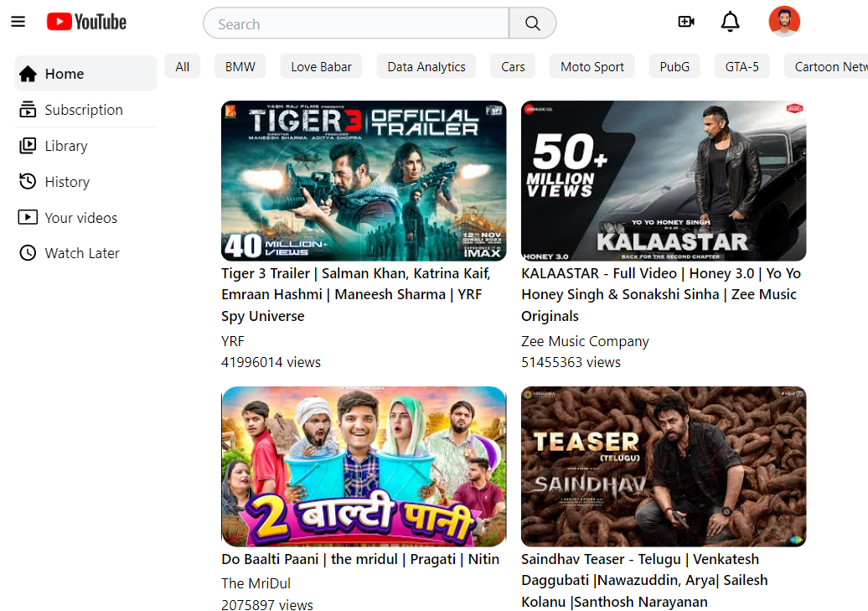
Task: Click the search magnifier button
Action: [533, 23]
